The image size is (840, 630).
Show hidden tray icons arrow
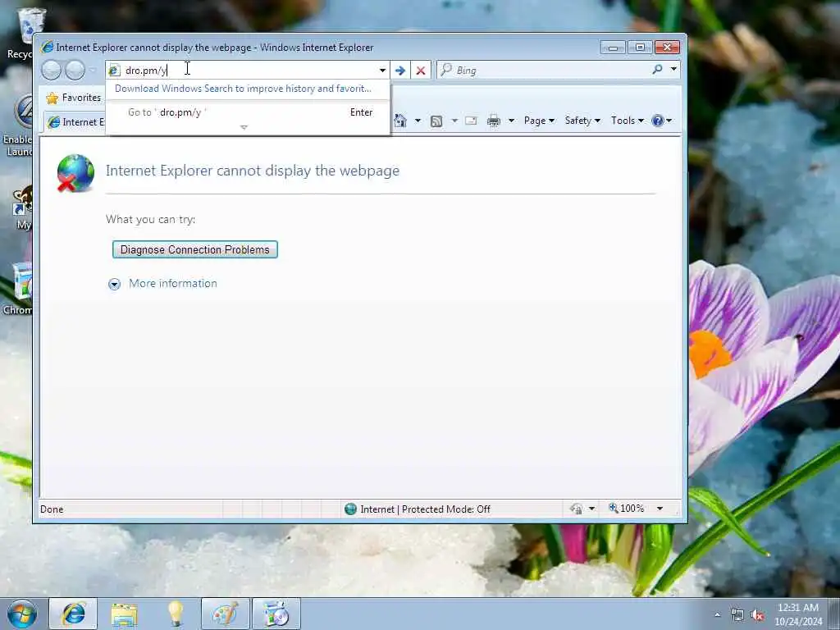(x=717, y=615)
